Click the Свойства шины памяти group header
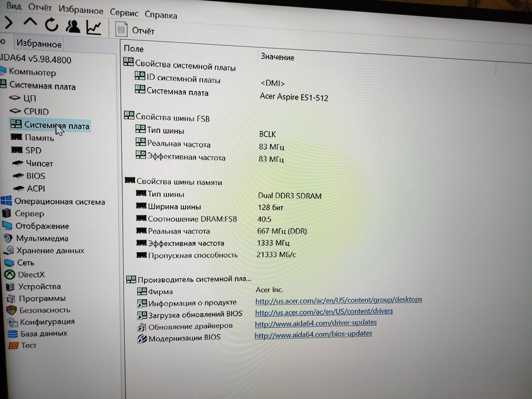Screen dimensions: 532x399 click(x=173, y=181)
